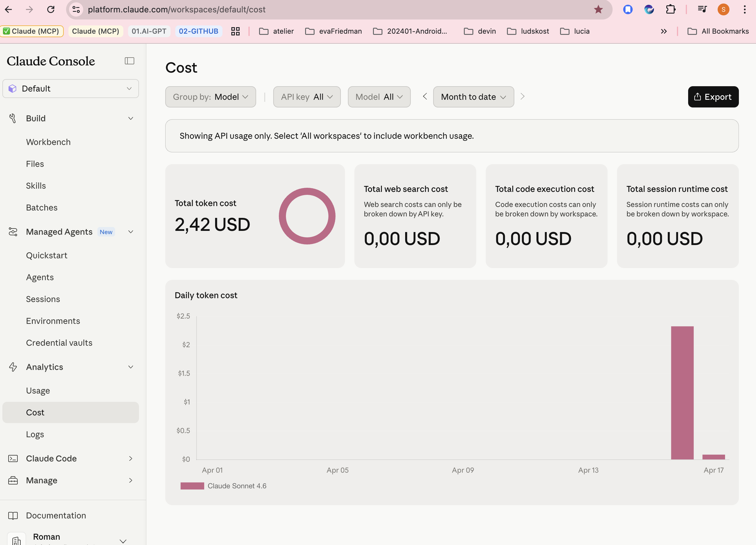Click the short Apr 17 cost bar
The width and height of the screenshot is (756, 545).
pos(714,457)
